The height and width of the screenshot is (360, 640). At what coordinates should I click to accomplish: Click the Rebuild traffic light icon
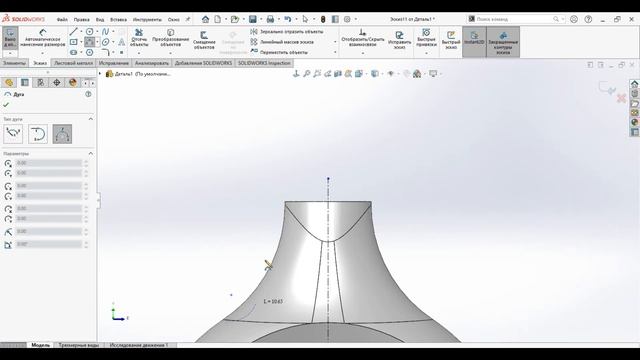coord(323,19)
